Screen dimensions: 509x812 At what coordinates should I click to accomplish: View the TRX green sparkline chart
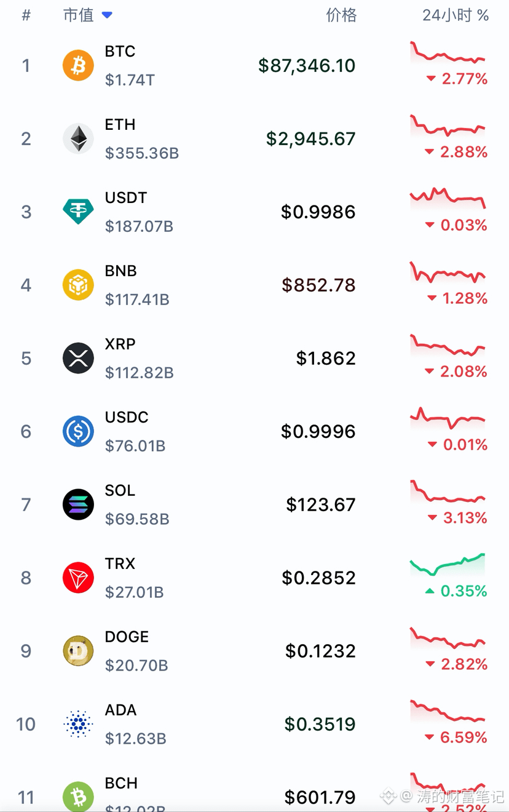point(448,564)
